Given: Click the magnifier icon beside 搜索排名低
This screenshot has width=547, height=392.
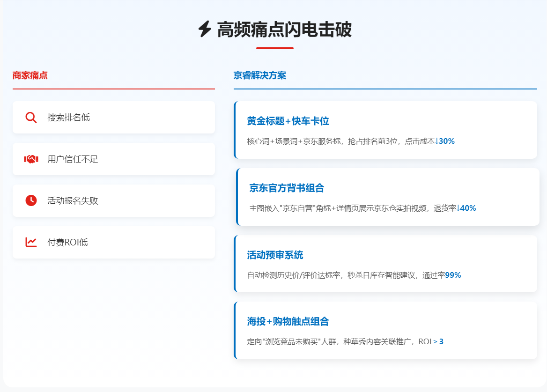Looking at the screenshot, I should pyautogui.click(x=31, y=118).
